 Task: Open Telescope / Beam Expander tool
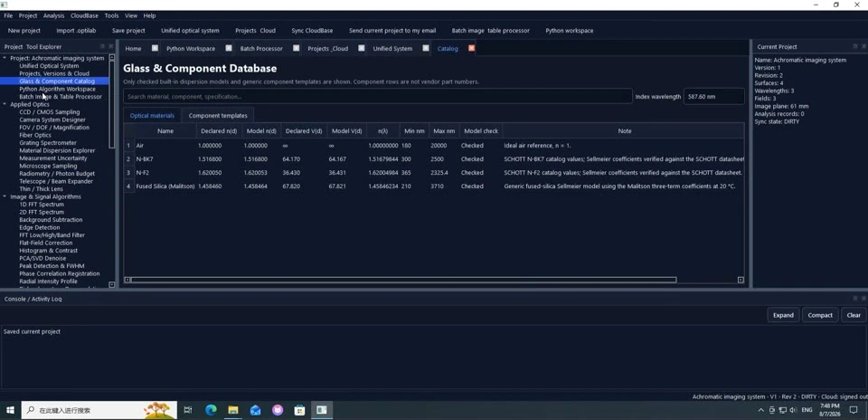pyautogui.click(x=56, y=181)
